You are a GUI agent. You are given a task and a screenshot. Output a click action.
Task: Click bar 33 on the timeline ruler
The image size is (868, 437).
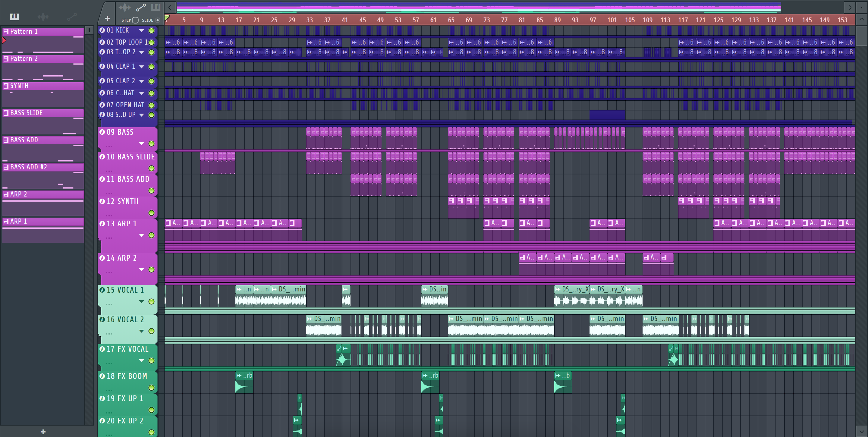309,20
